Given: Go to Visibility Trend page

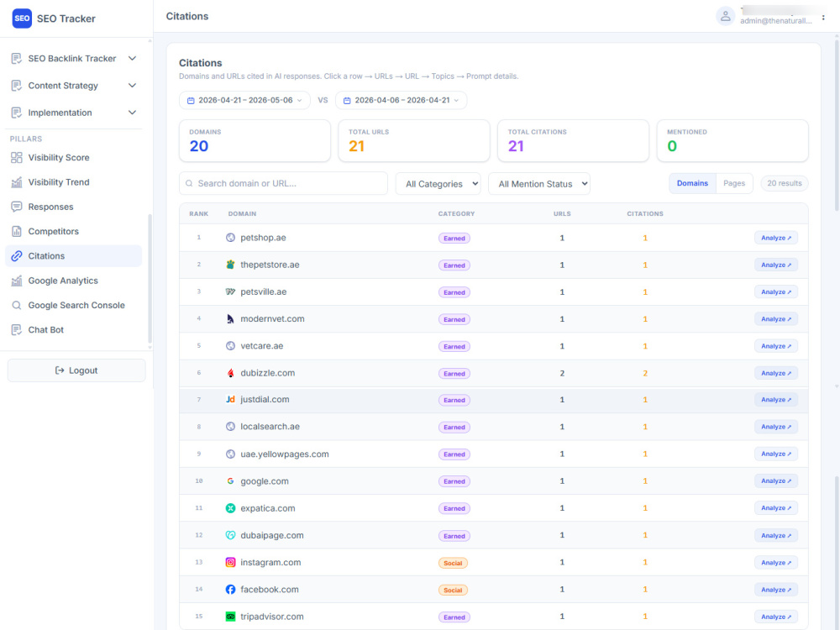Looking at the screenshot, I should click(74, 182).
